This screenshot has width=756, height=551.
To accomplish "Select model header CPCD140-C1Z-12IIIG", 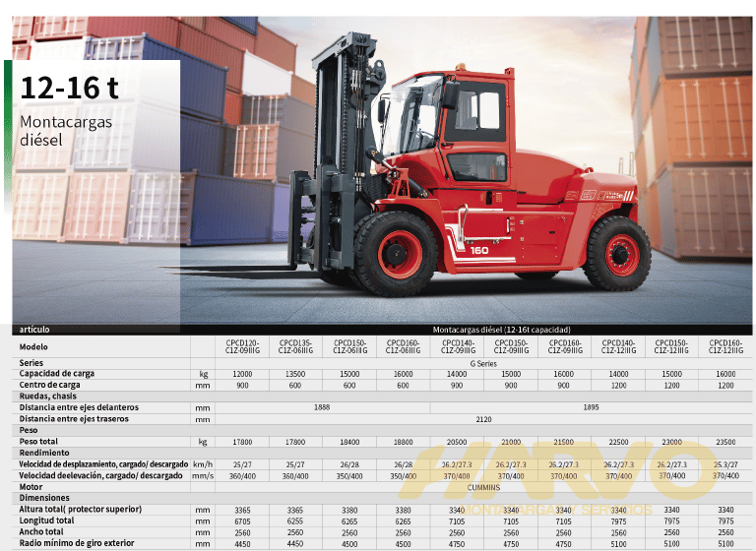I will click(x=618, y=347).
